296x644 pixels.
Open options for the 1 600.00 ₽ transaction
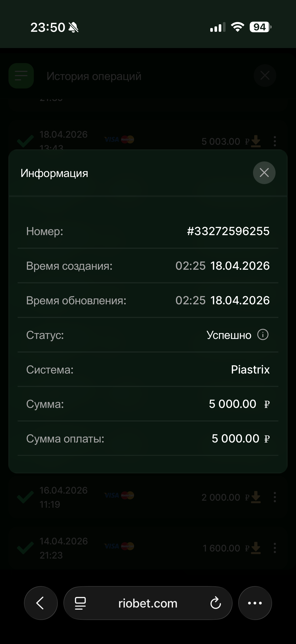tap(275, 548)
